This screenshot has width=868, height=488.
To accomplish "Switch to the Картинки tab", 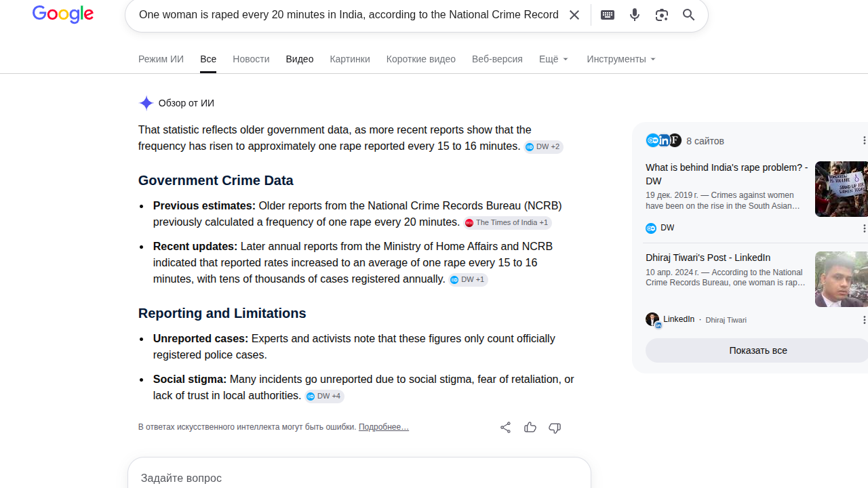I will coord(350,59).
